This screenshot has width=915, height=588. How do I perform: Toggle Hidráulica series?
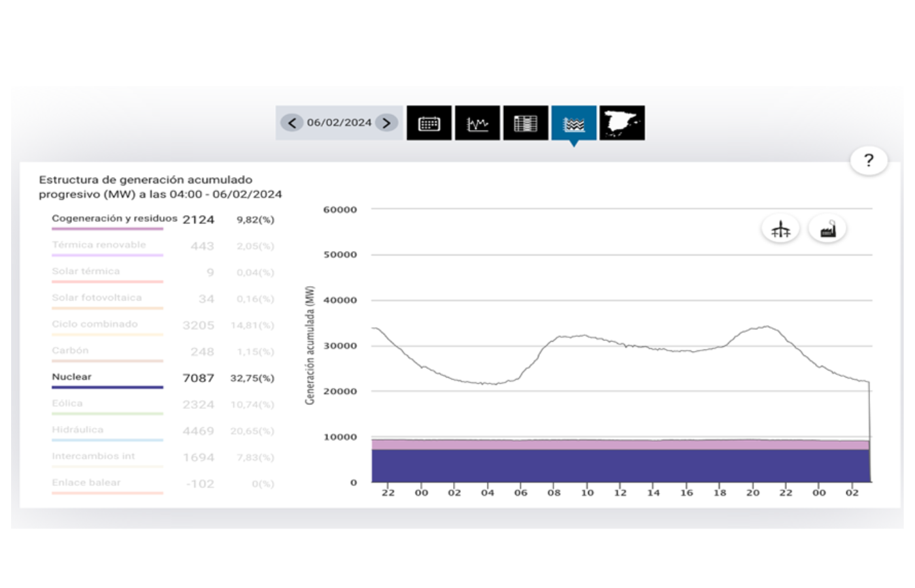(x=107, y=432)
